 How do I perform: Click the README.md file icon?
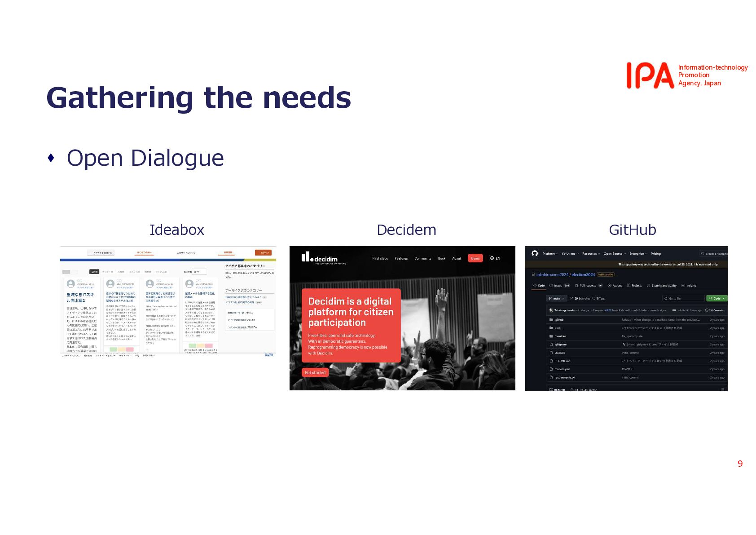[x=551, y=361]
